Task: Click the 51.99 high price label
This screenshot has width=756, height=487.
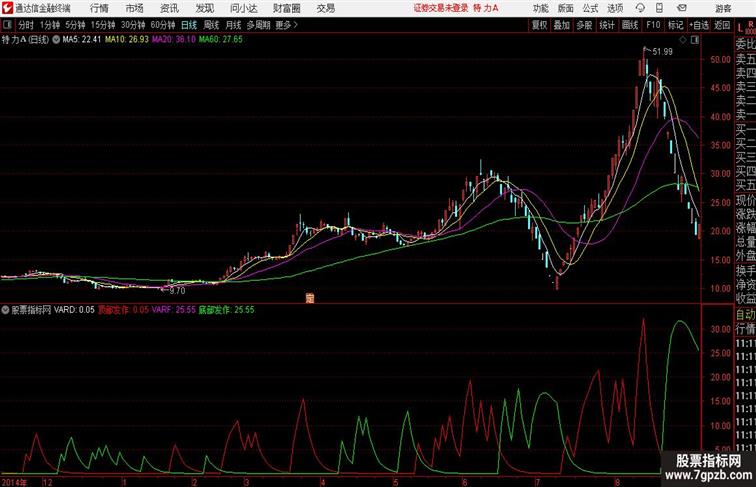Action: click(662, 52)
